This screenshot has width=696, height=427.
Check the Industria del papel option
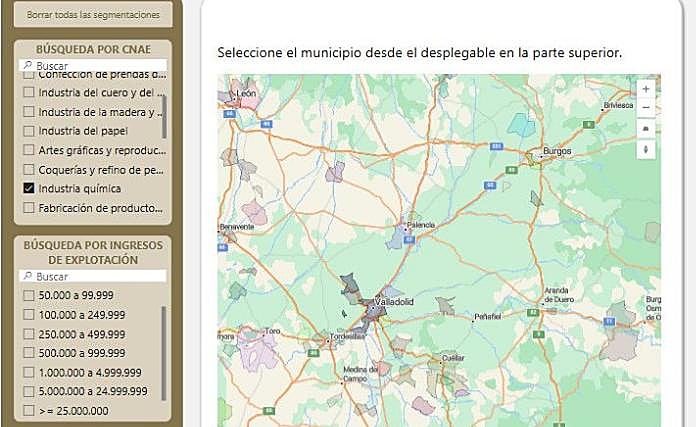(29, 130)
